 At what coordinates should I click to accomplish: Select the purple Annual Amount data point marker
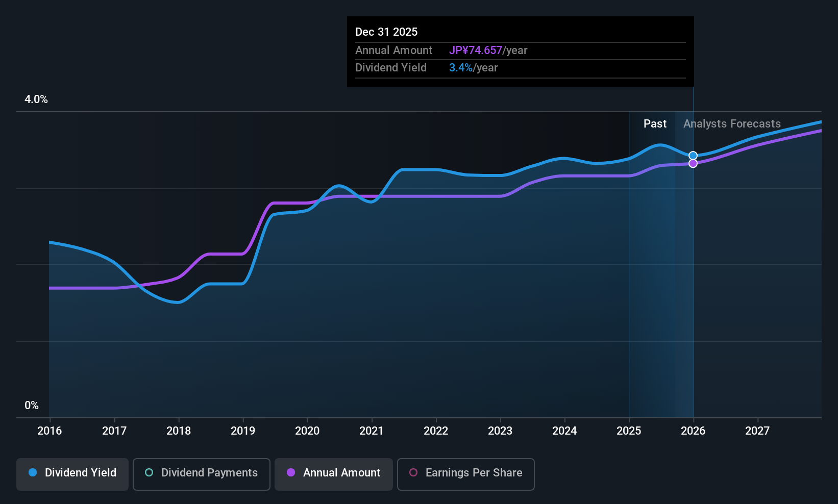[x=693, y=163]
